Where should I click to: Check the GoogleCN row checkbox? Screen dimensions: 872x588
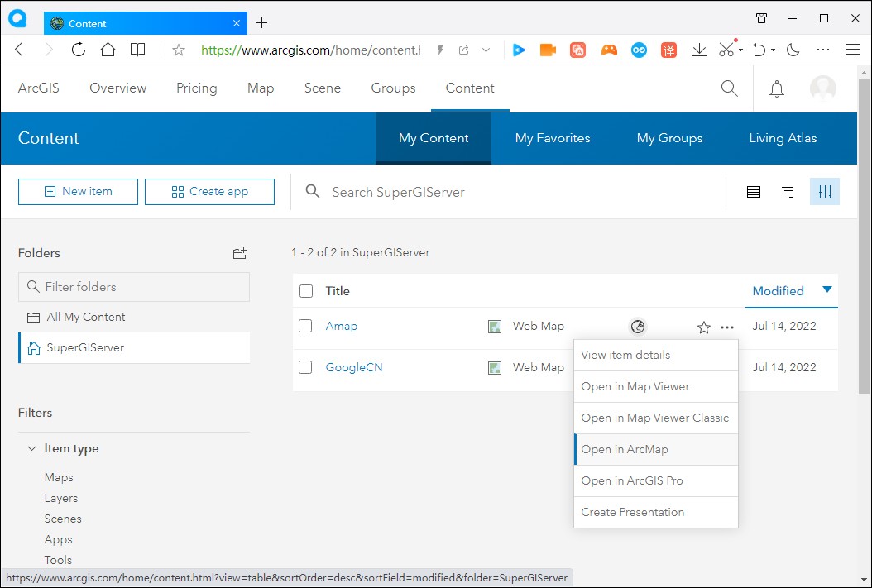point(305,367)
